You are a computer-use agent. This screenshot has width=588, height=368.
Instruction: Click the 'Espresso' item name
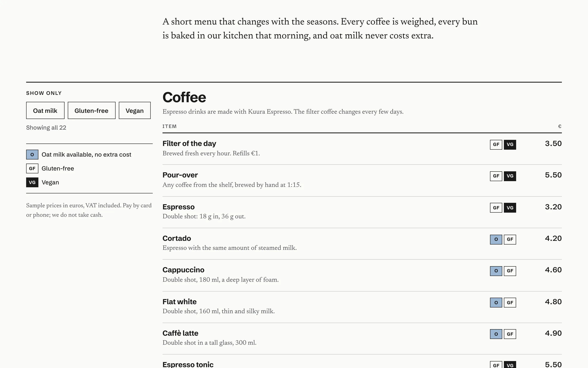[x=179, y=207]
